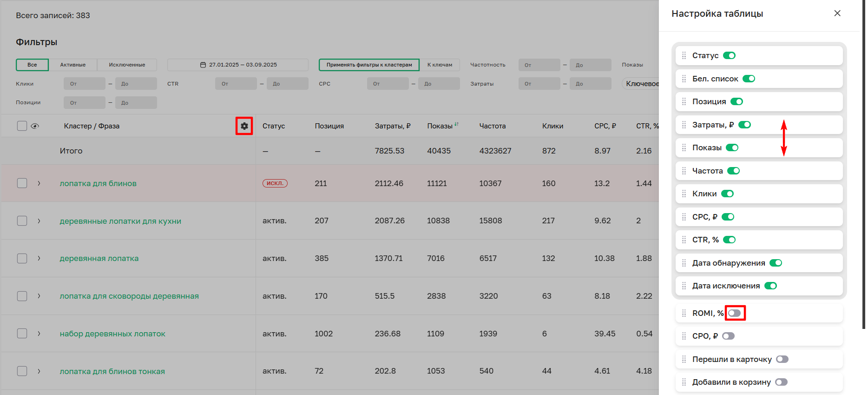Disable the Бел. список column toggle

pos(749,79)
